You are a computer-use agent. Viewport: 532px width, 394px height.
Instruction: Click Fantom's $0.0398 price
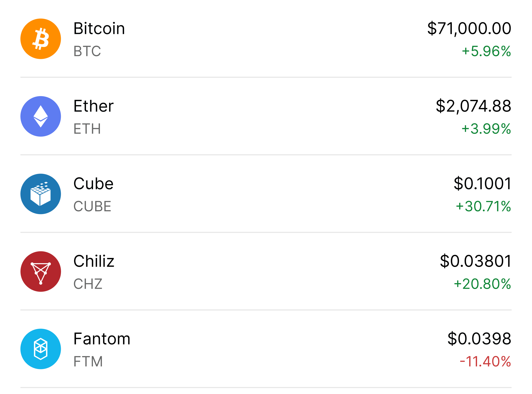tap(479, 339)
